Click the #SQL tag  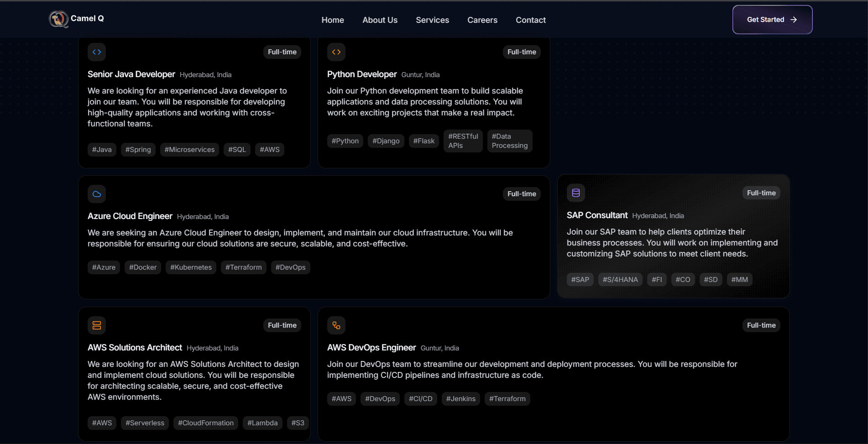pyautogui.click(x=237, y=150)
